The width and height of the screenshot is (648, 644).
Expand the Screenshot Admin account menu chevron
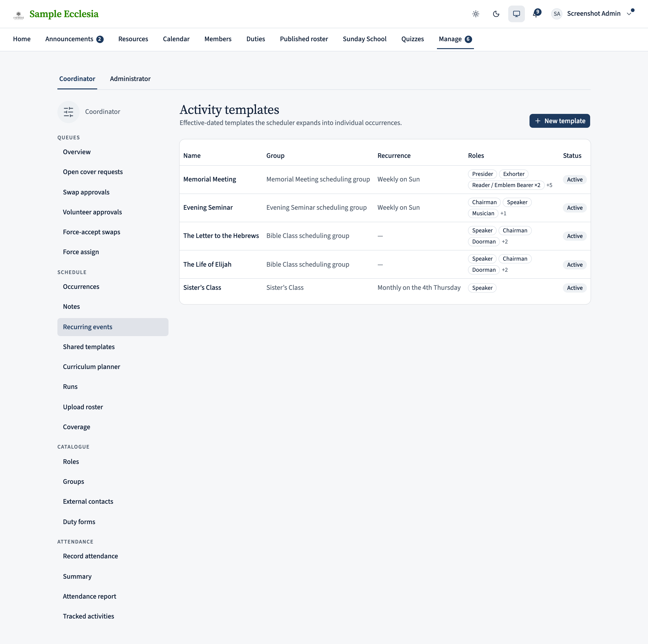tap(629, 14)
